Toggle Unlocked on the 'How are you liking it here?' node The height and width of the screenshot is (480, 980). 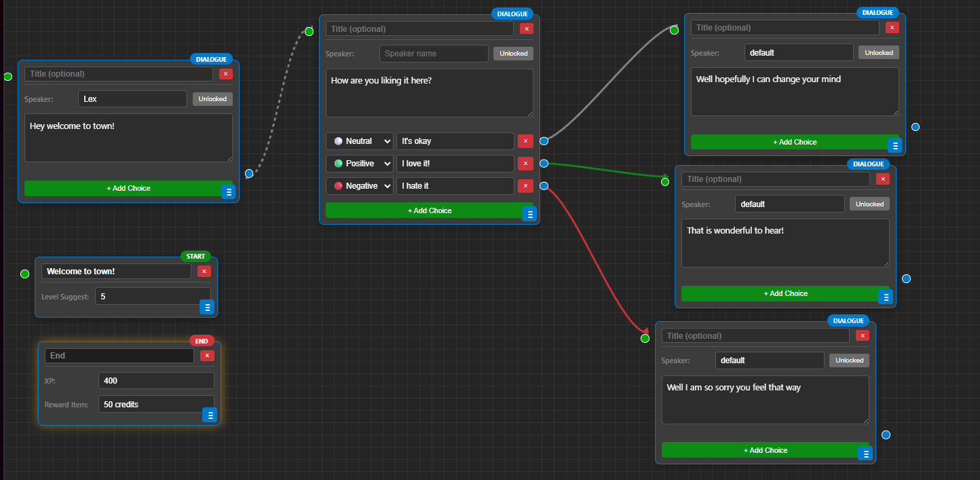pyautogui.click(x=514, y=54)
